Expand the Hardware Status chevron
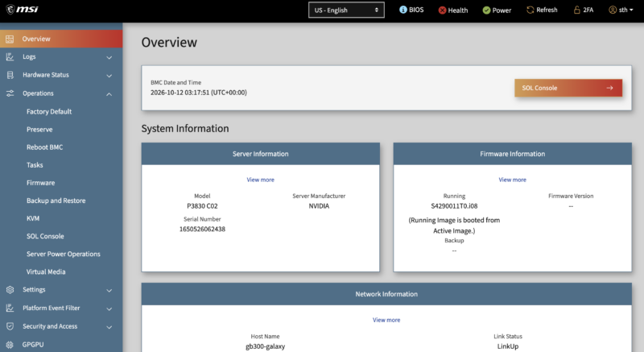This screenshot has height=352, width=644. (109, 76)
